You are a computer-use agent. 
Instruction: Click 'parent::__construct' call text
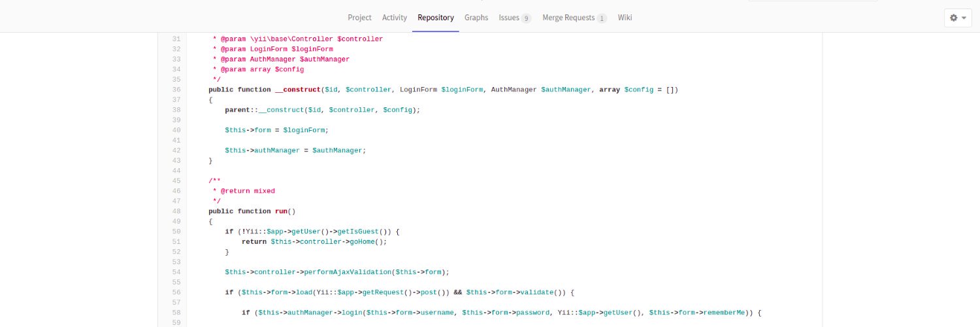click(265, 110)
